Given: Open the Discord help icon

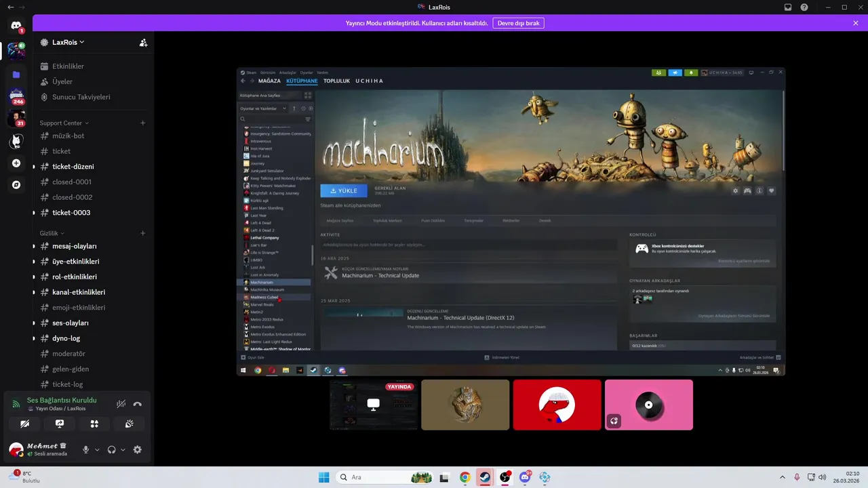Looking at the screenshot, I should 804,7.
